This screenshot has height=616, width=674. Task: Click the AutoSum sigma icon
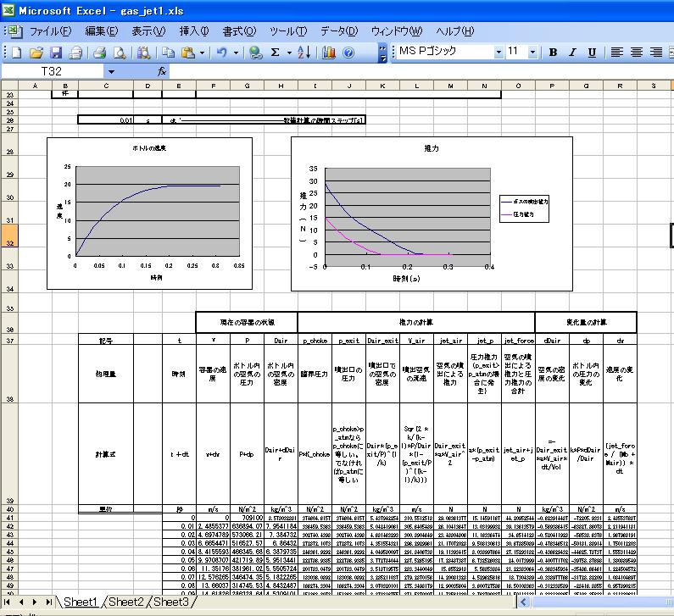[276, 53]
